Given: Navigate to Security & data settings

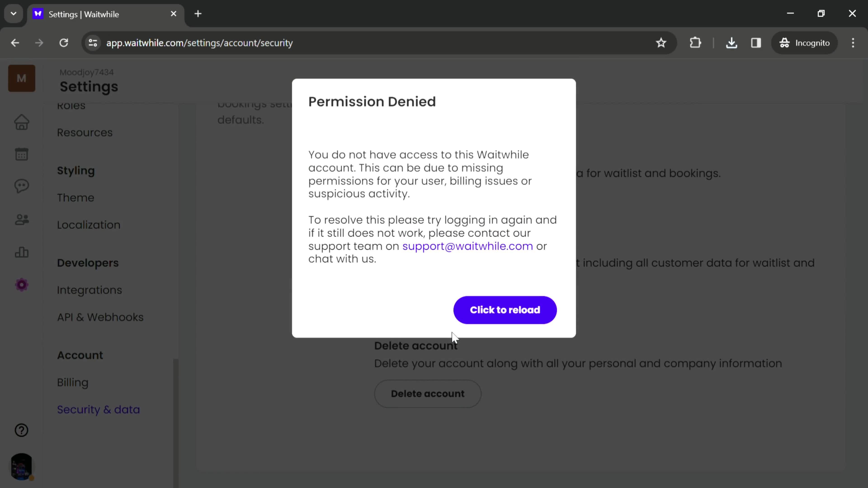Looking at the screenshot, I should tap(98, 409).
